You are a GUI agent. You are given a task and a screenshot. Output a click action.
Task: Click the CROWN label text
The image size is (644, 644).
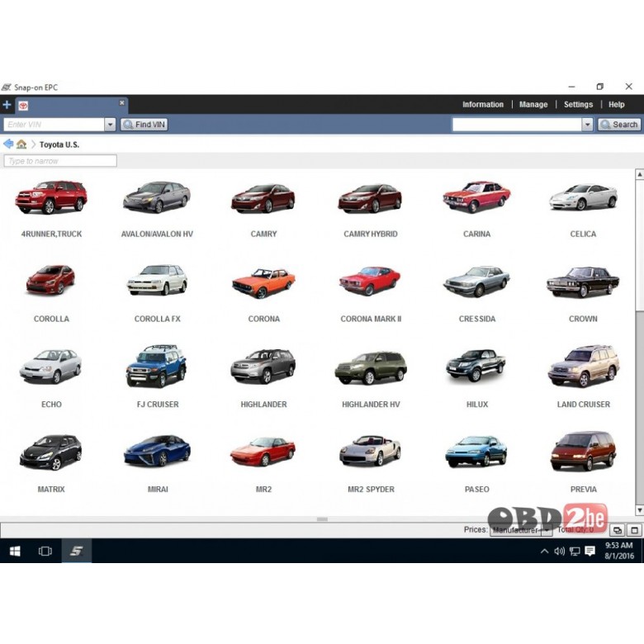(583, 319)
